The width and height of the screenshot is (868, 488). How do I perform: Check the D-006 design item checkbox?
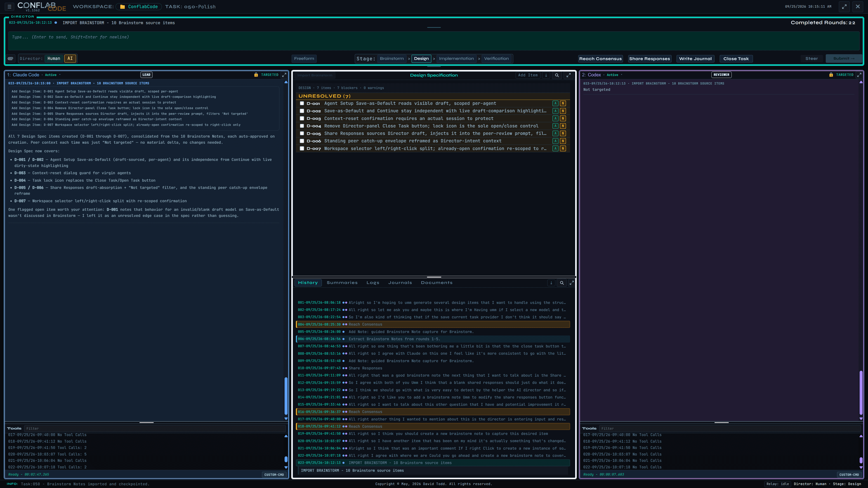point(302,141)
